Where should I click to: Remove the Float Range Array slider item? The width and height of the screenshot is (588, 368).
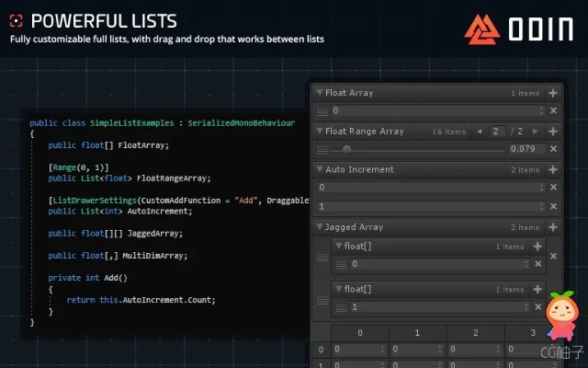(552, 149)
